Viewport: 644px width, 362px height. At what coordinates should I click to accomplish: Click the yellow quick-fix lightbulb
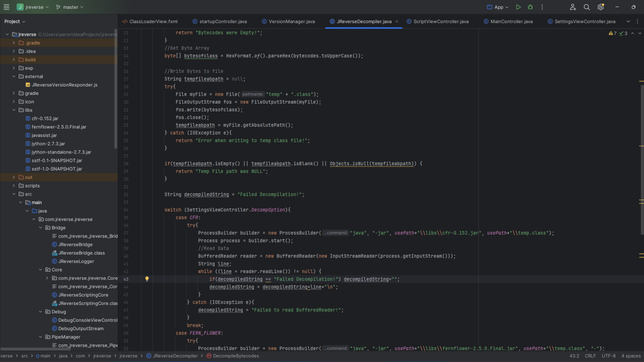(147, 279)
